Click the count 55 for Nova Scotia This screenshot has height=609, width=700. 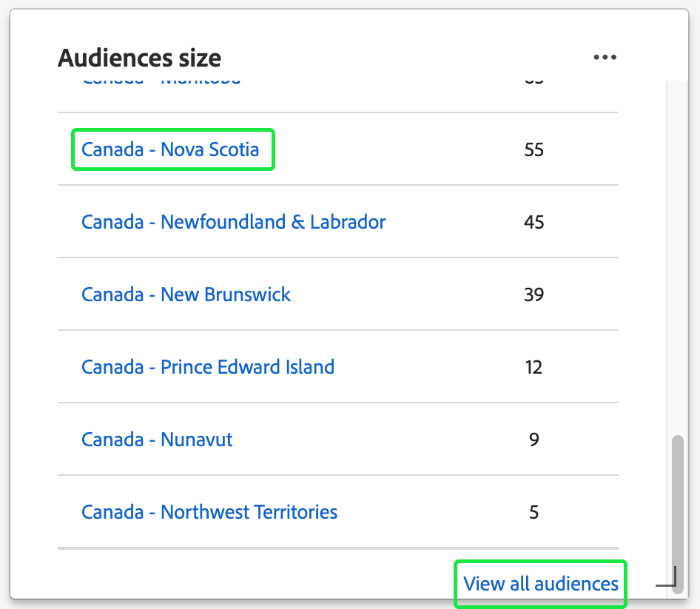point(534,150)
